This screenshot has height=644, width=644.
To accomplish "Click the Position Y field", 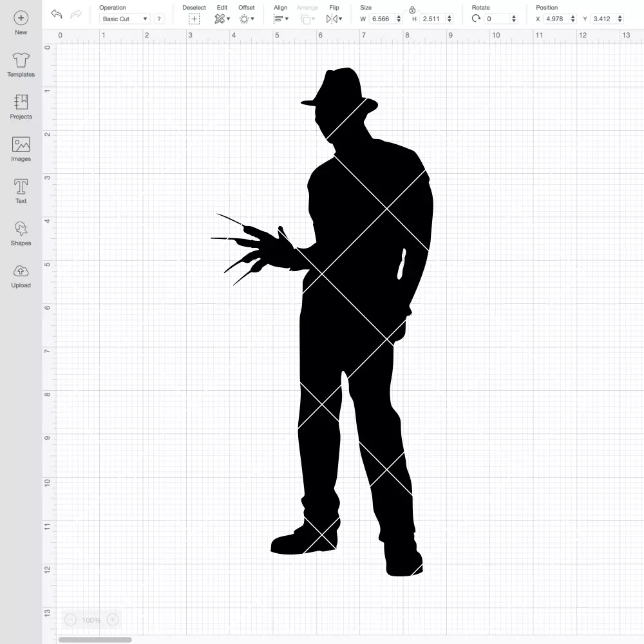I will (603, 19).
